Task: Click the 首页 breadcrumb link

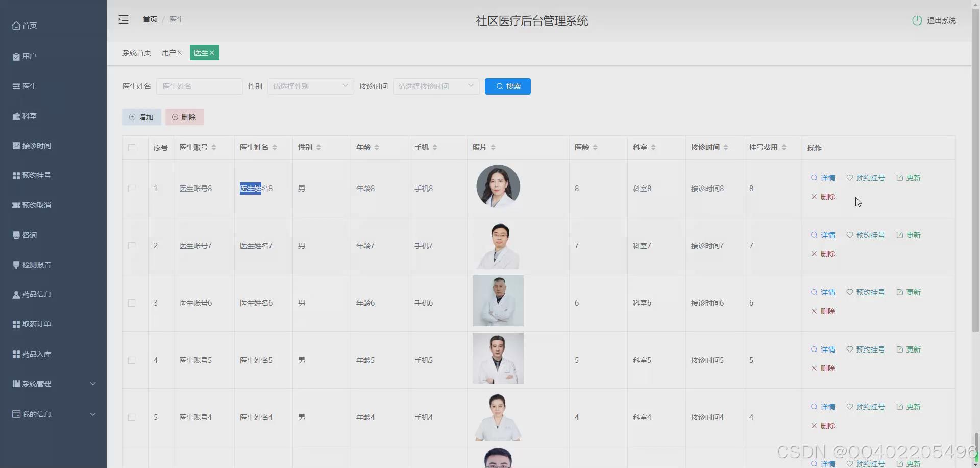Action: (x=150, y=19)
